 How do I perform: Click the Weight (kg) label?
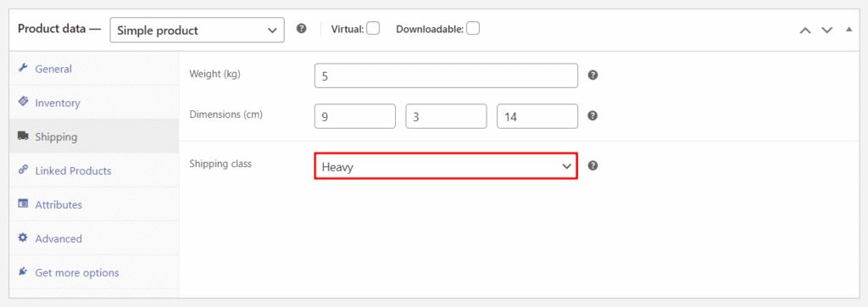[214, 74]
